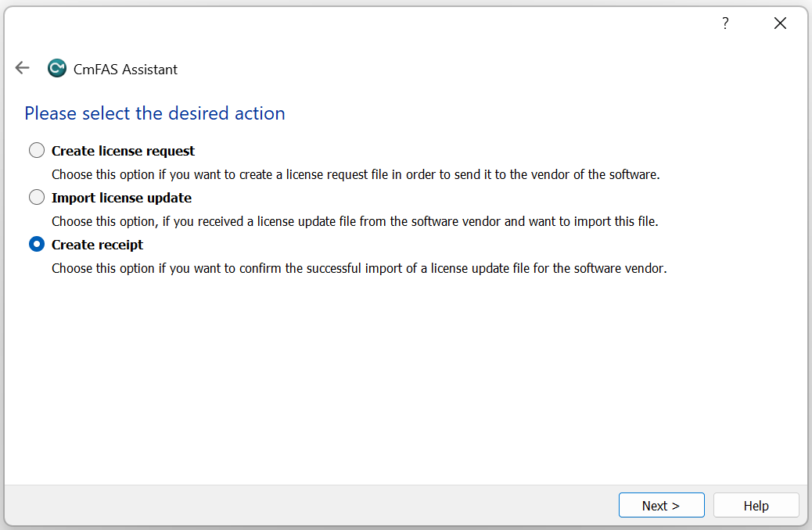Screen dimensions: 812x530
Task: Click the description about importing a received file
Action: [354, 221]
